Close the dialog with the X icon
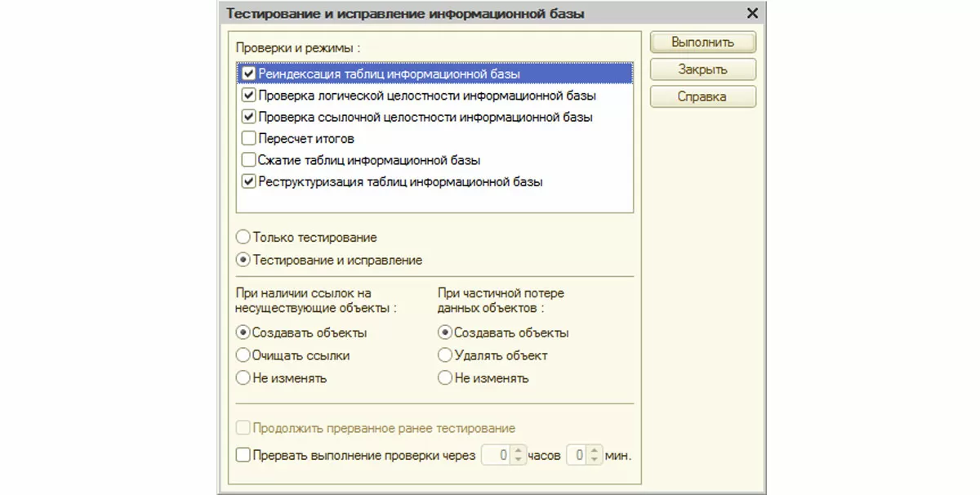 [752, 13]
